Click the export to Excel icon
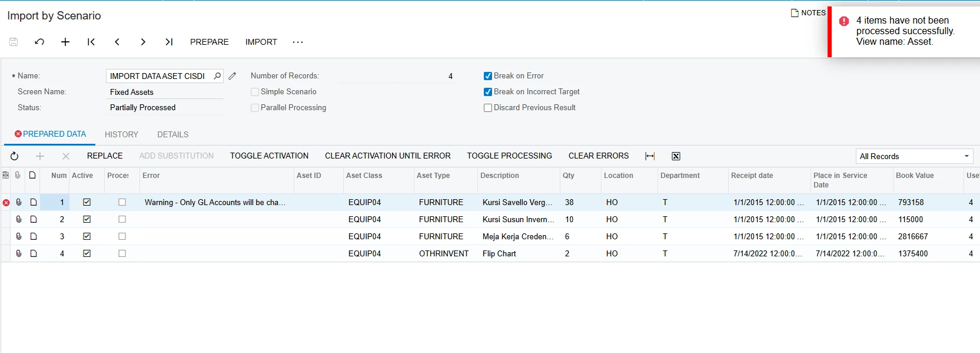Screen dimensions: 980x353 pos(676,156)
